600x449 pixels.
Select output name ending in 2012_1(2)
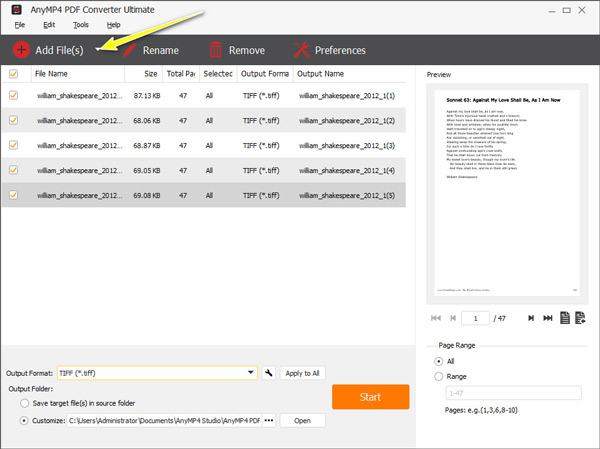point(347,121)
